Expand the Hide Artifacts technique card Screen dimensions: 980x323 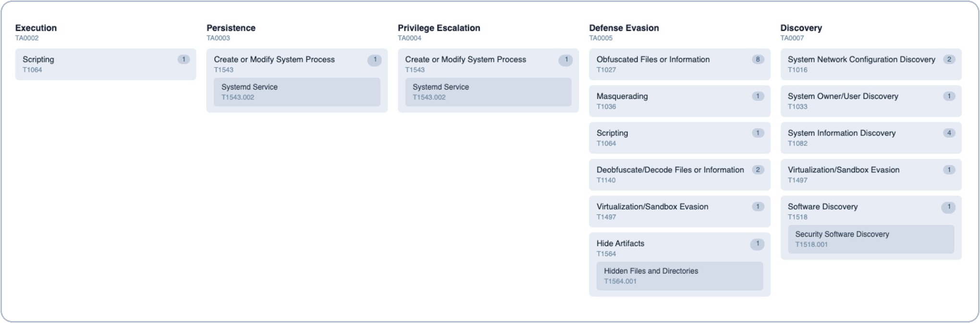pos(673,248)
